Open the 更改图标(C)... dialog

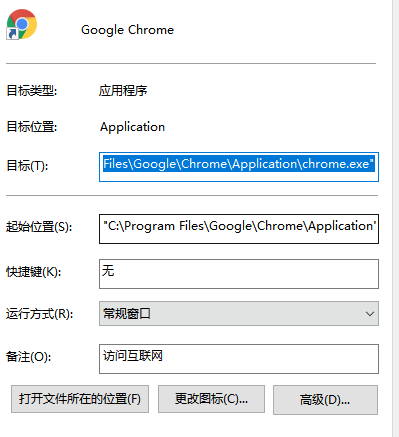point(211,399)
